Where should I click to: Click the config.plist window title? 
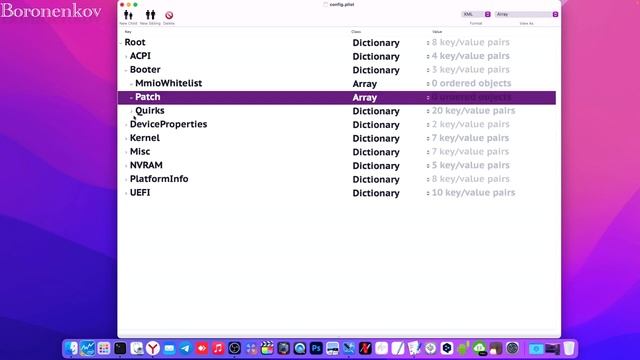point(342,4)
